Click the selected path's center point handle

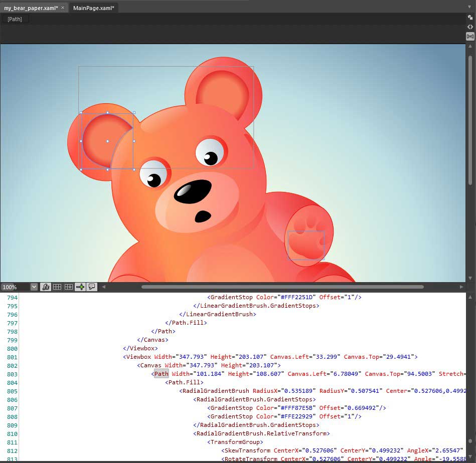[x=107, y=141]
